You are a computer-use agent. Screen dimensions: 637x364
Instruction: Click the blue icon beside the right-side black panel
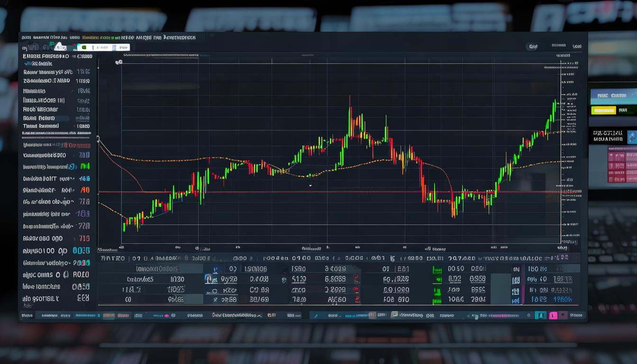pos(631,137)
